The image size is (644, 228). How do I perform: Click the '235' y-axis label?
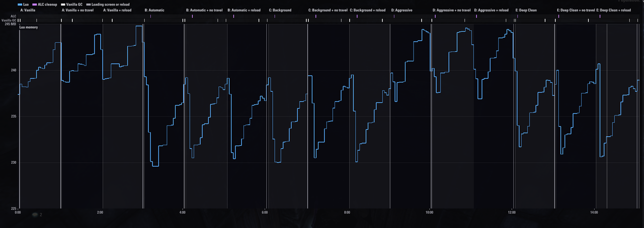pos(13,117)
